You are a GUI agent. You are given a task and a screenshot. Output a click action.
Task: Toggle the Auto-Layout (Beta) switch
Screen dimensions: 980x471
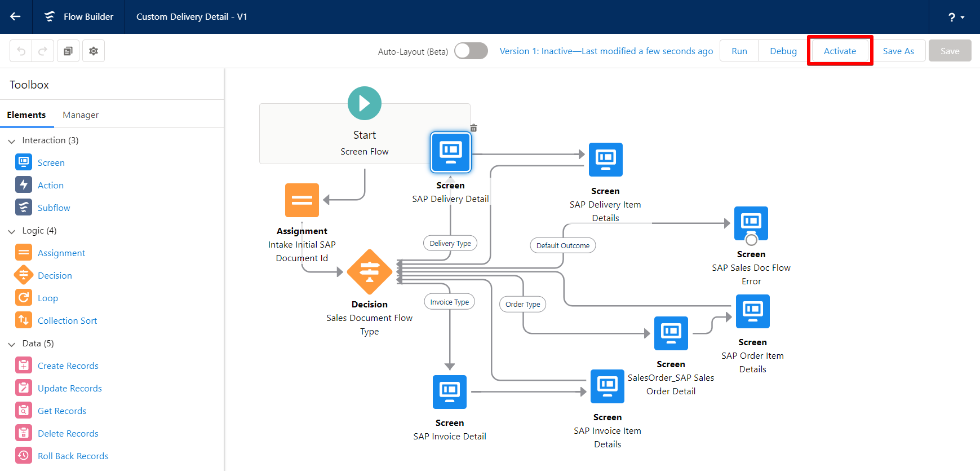click(471, 51)
